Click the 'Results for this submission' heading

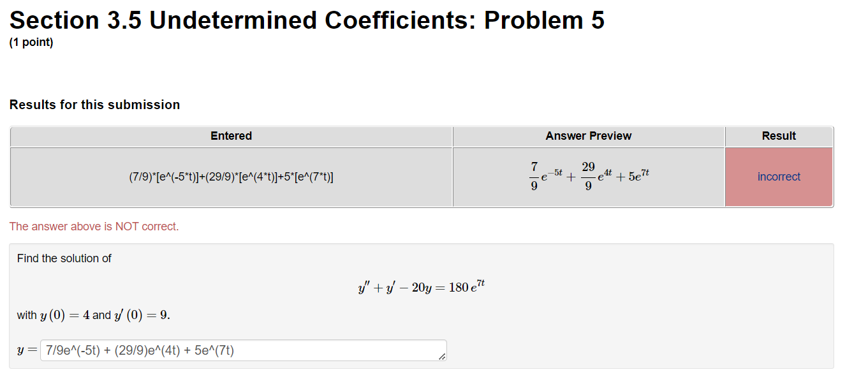[x=94, y=104]
